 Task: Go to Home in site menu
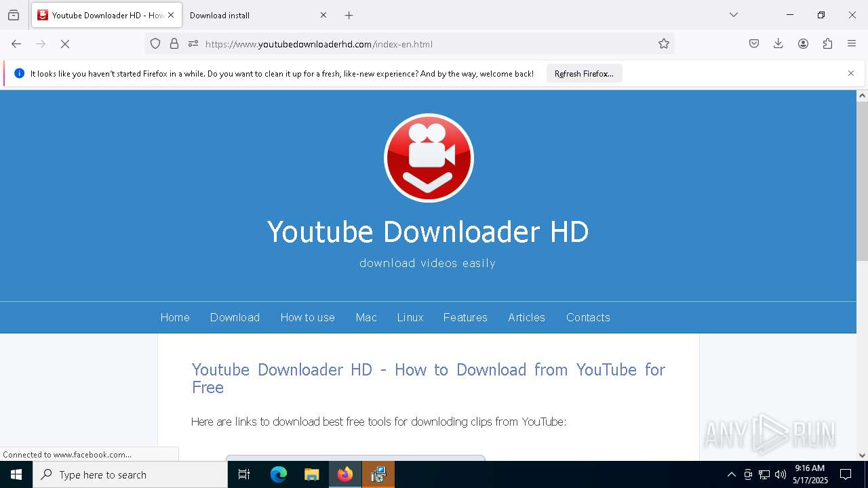click(175, 317)
